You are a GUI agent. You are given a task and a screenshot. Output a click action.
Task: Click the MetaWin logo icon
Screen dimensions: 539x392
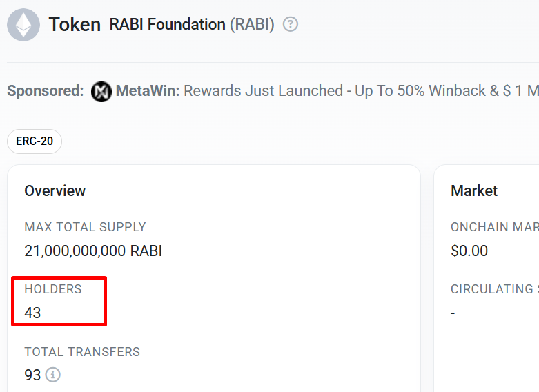click(x=101, y=91)
